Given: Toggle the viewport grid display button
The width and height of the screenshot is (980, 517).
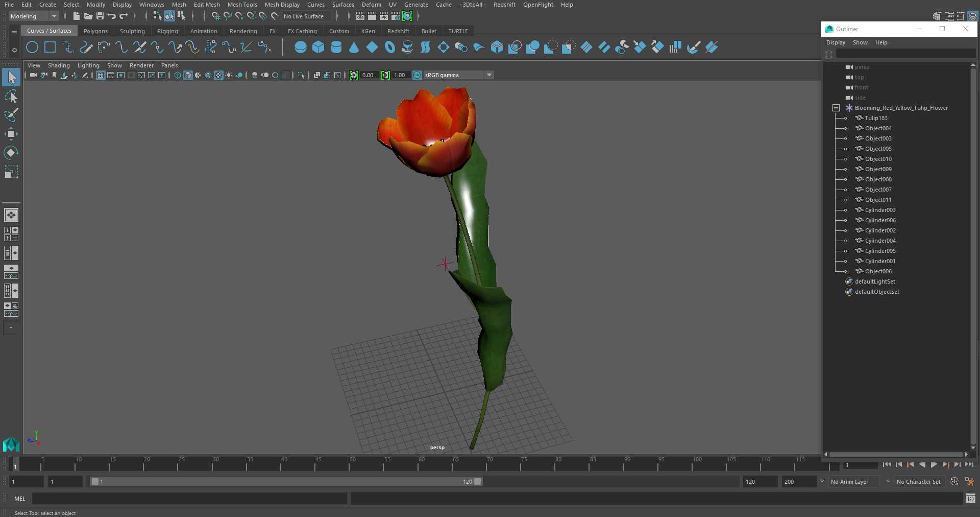Looking at the screenshot, I should click(101, 75).
